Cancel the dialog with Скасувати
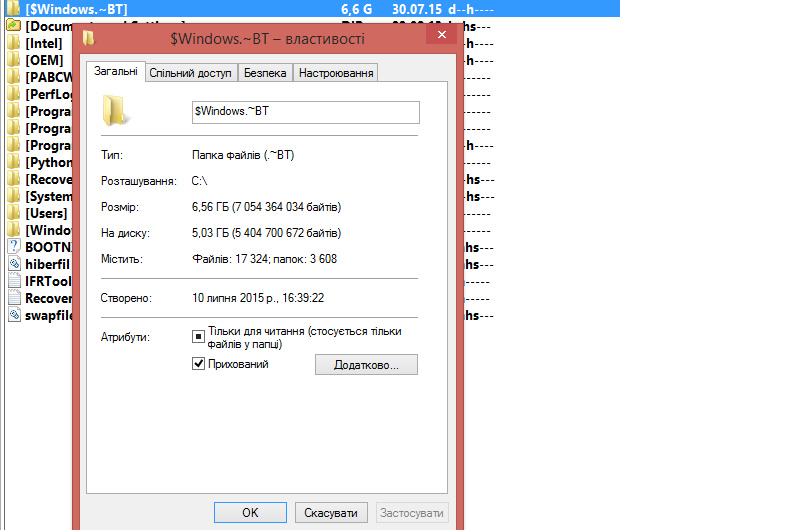This screenshot has width=800, height=530. [331, 513]
